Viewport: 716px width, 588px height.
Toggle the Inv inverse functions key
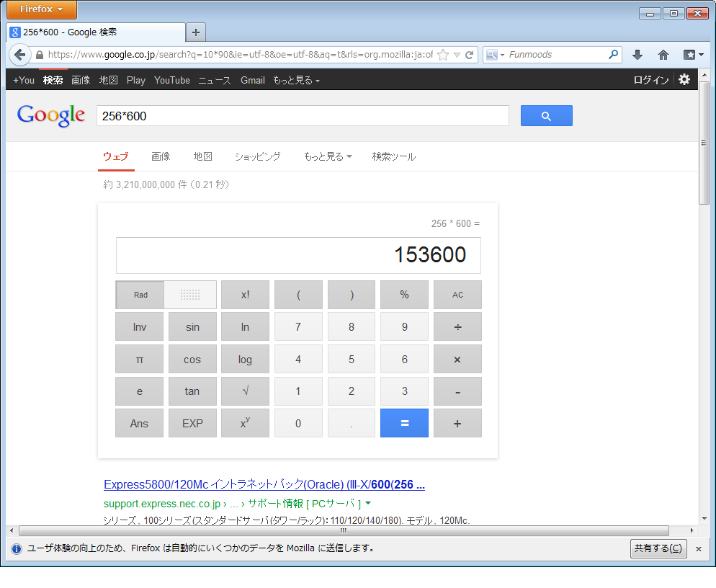139,326
